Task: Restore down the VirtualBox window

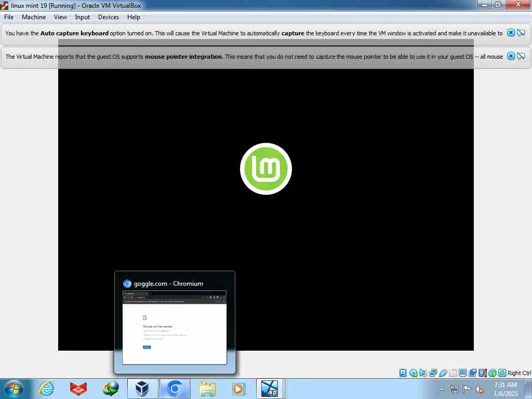Action: click(498, 4)
